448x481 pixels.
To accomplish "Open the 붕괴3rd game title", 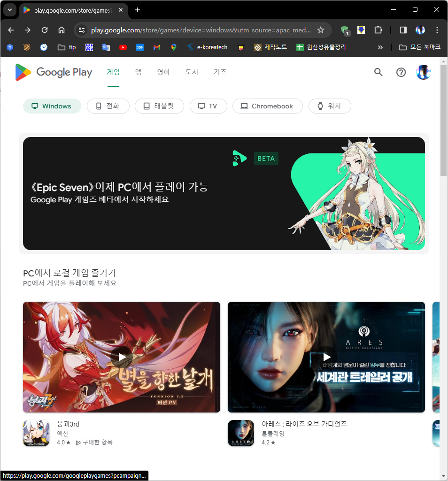I will (68, 424).
